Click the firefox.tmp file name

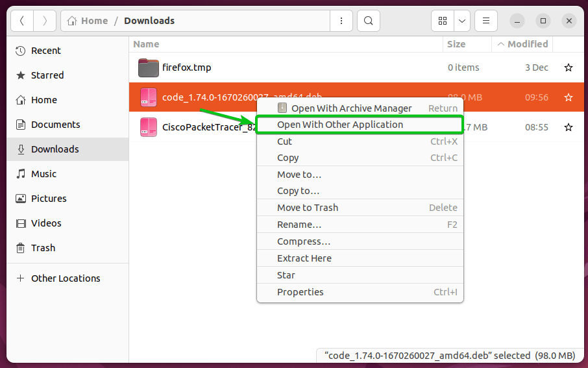187,67
